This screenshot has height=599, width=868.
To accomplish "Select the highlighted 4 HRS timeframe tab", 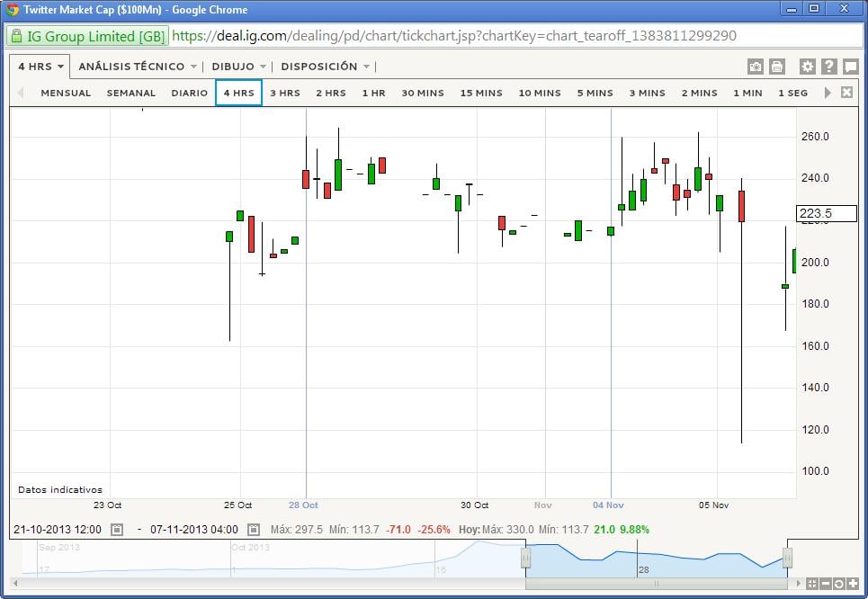I will point(238,93).
